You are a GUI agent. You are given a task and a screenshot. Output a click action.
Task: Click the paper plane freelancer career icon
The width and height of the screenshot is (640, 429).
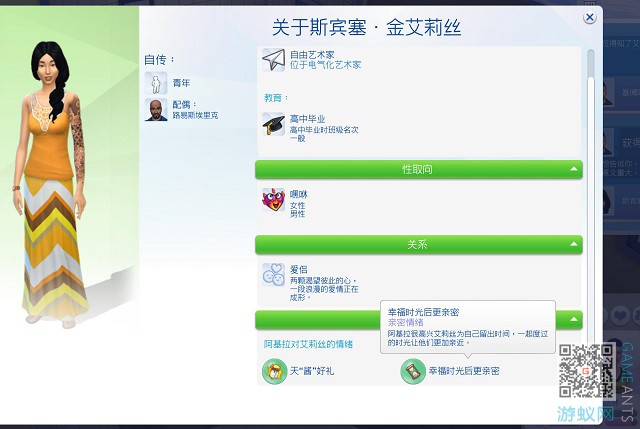pyautogui.click(x=273, y=60)
